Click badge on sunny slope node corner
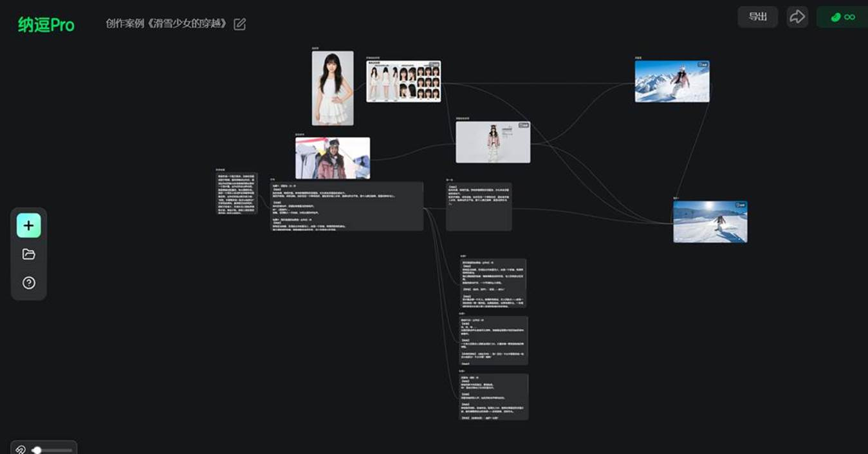The height and width of the screenshot is (454, 868). click(x=740, y=205)
